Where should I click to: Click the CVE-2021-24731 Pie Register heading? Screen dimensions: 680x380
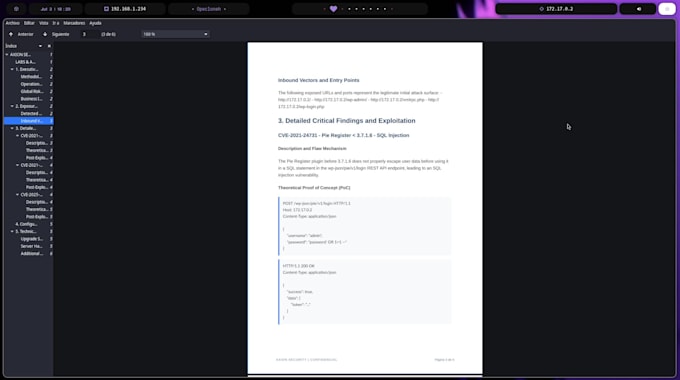pyautogui.click(x=343, y=135)
